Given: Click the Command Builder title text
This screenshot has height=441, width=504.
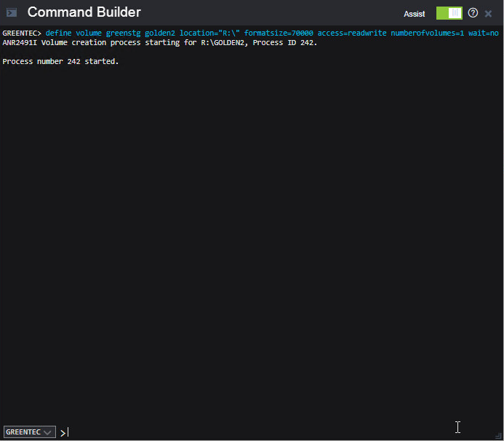Looking at the screenshot, I should (84, 12).
